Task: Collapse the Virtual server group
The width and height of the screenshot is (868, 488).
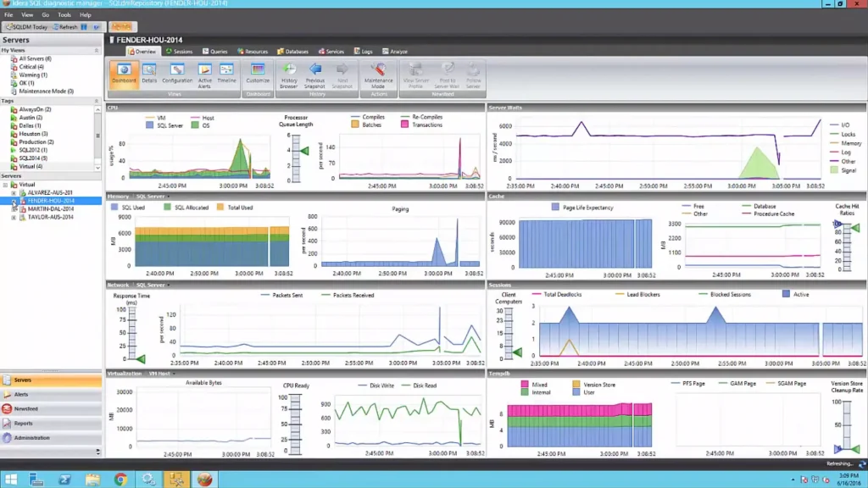Action: [x=6, y=185]
